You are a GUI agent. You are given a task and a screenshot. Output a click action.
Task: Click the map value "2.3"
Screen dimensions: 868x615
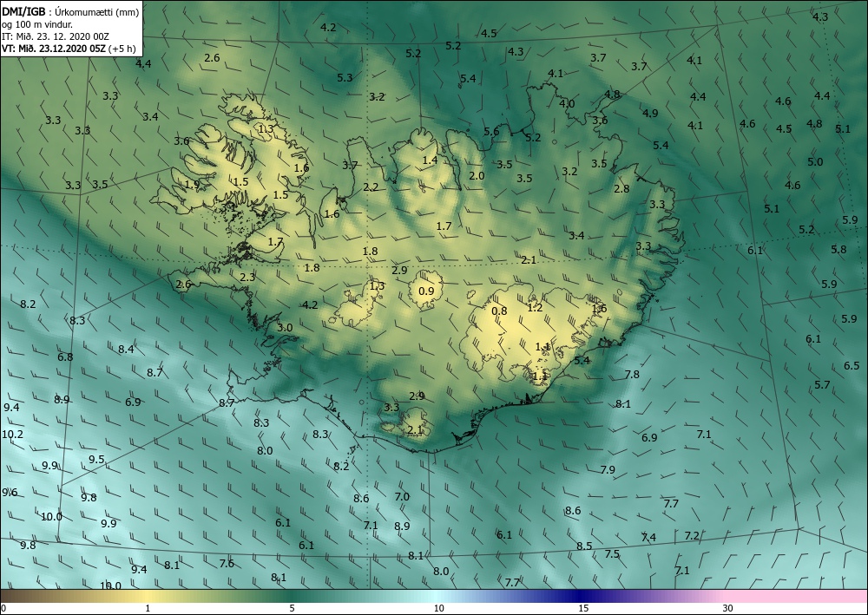point(247,278)
